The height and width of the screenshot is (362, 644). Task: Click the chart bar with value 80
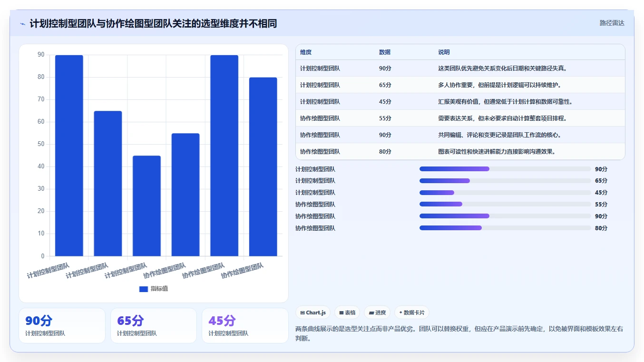pos(263,167)
